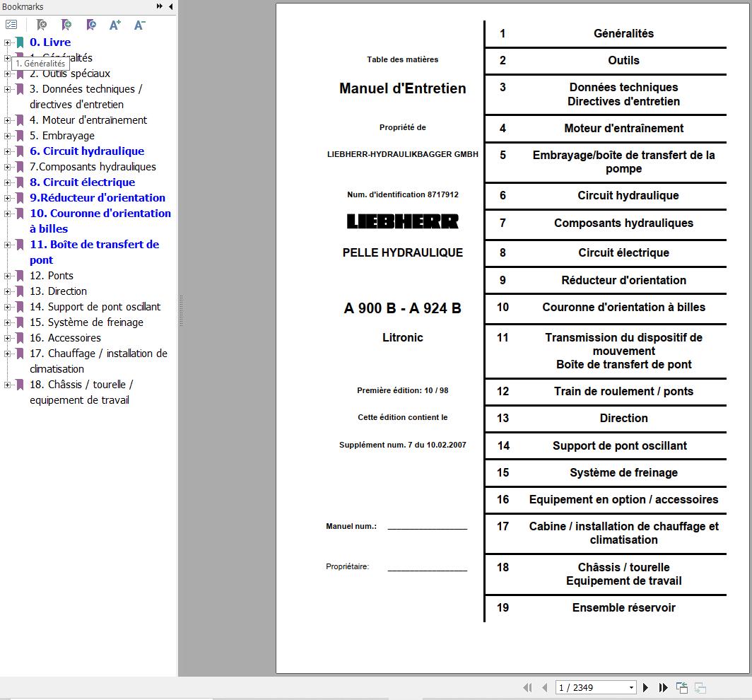This screenshot has height=700, width=752.
Task: Open bookmark 7.Composants hydrauliques
Action: 93,166
